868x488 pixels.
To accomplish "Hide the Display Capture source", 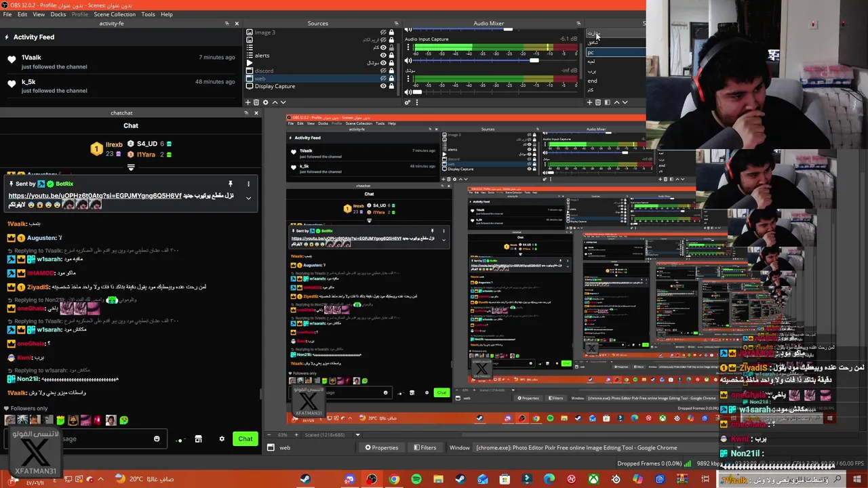I will point(383,86).
